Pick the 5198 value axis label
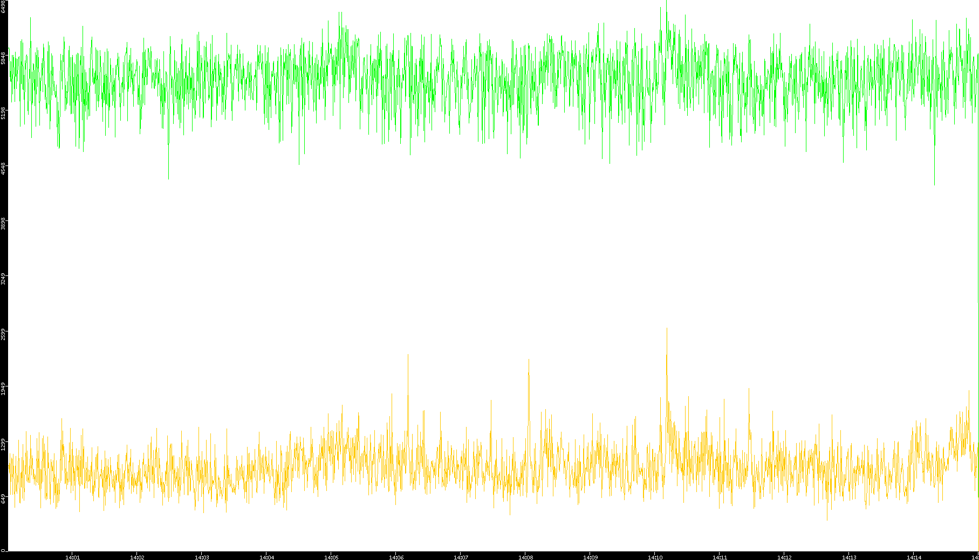 coord(3,113)
